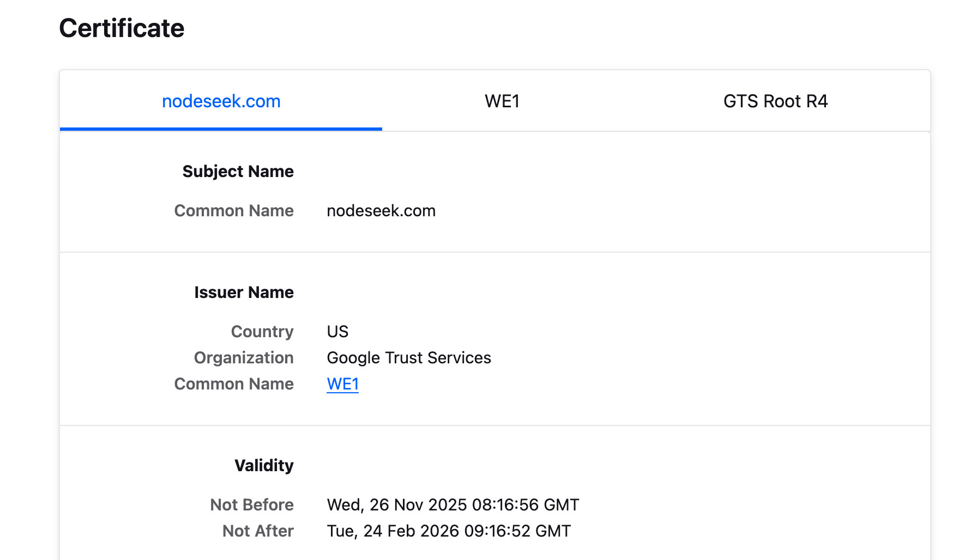Click the Certificate page heading

coord(122,28)
